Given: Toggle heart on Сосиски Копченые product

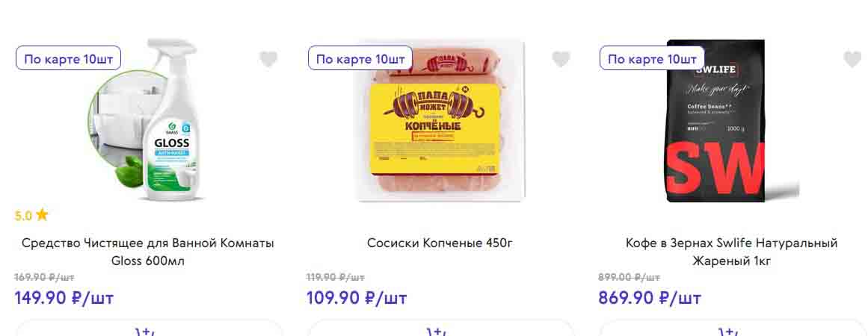Looking at the screenshot, I should (561, 59).
